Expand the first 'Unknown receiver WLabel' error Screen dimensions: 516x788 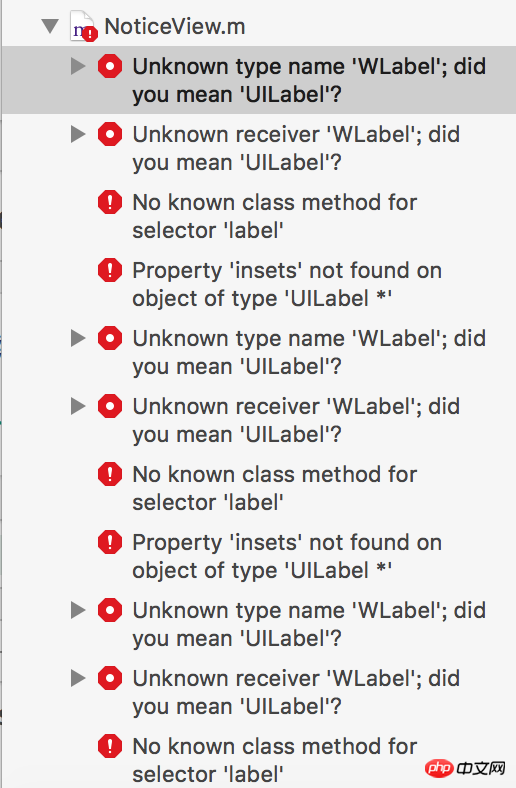point(78,134)
